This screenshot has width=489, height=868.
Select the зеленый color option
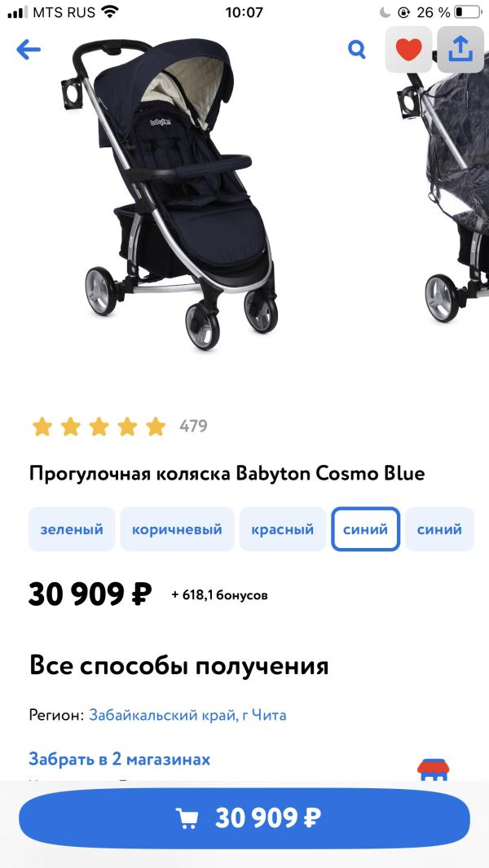72,529
